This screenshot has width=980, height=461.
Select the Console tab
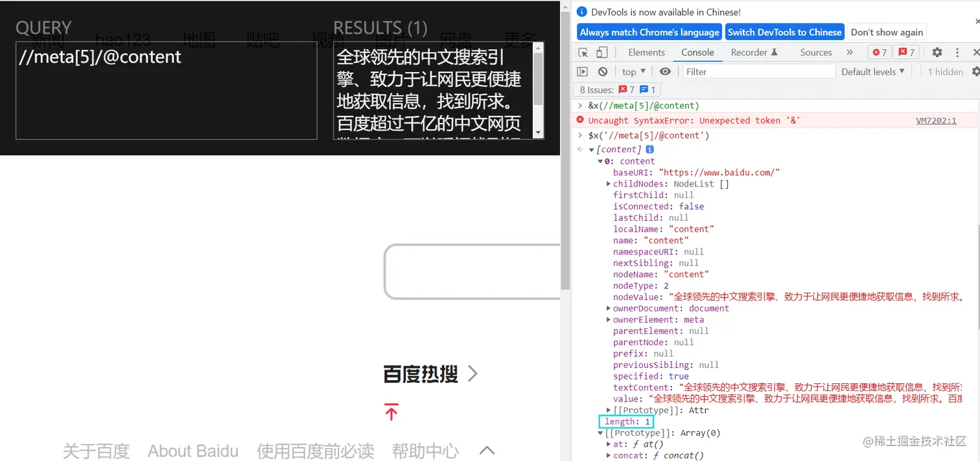[x=697, y=52]
